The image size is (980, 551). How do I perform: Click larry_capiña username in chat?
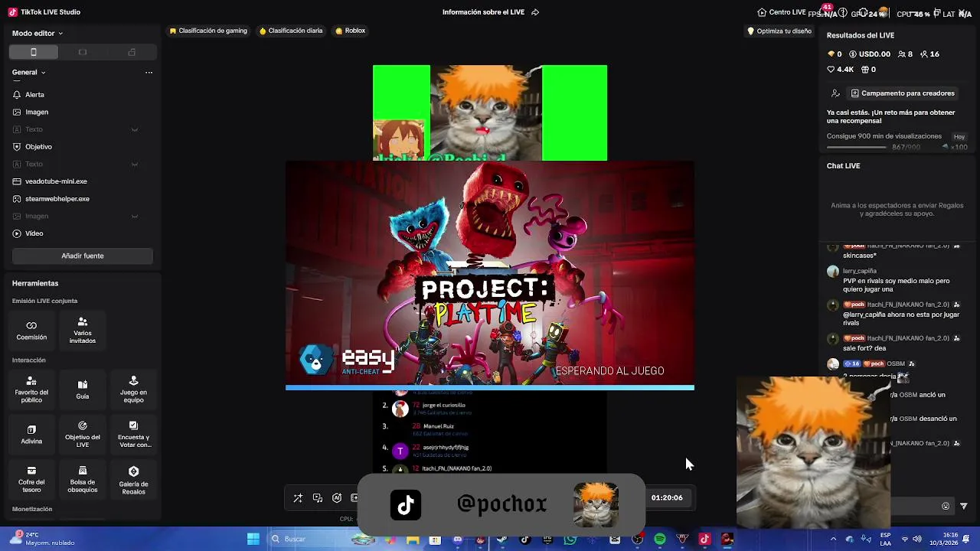(860, 271)
